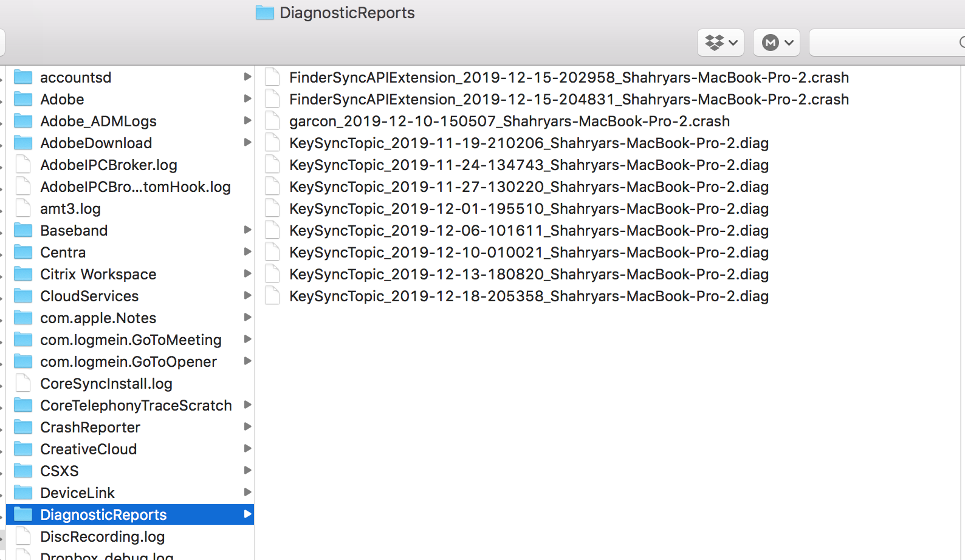
Task: Select the amt3.log file icon
Action: click(x=24, y=208)
